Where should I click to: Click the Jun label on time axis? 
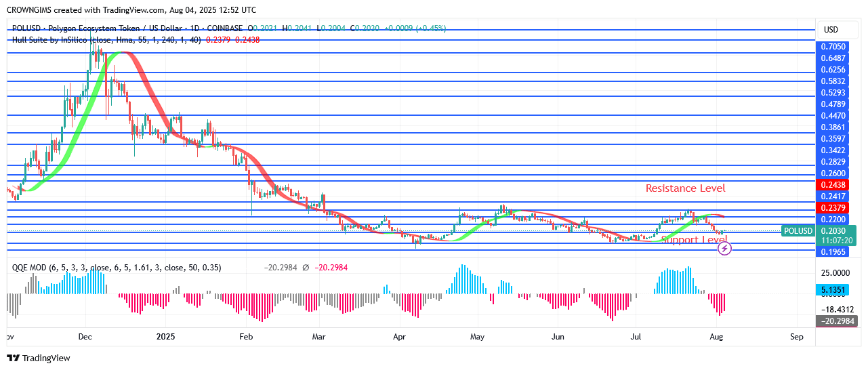click(x=558, y=336)
